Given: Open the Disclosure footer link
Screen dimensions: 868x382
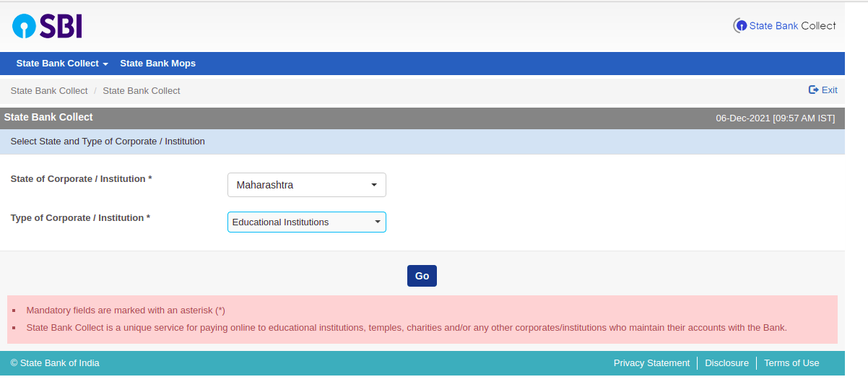Looking at the screenshot, I should pos(726,363).
